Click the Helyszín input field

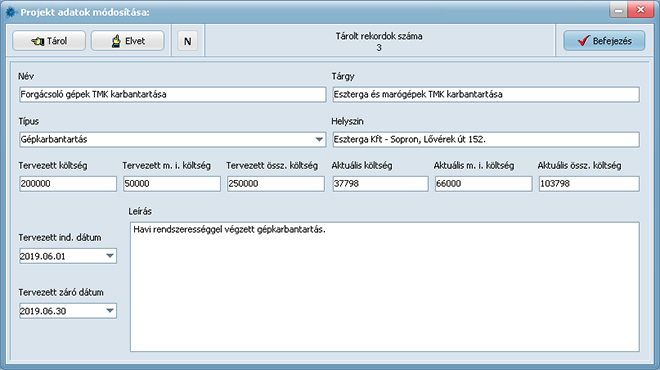coord(486,139)
